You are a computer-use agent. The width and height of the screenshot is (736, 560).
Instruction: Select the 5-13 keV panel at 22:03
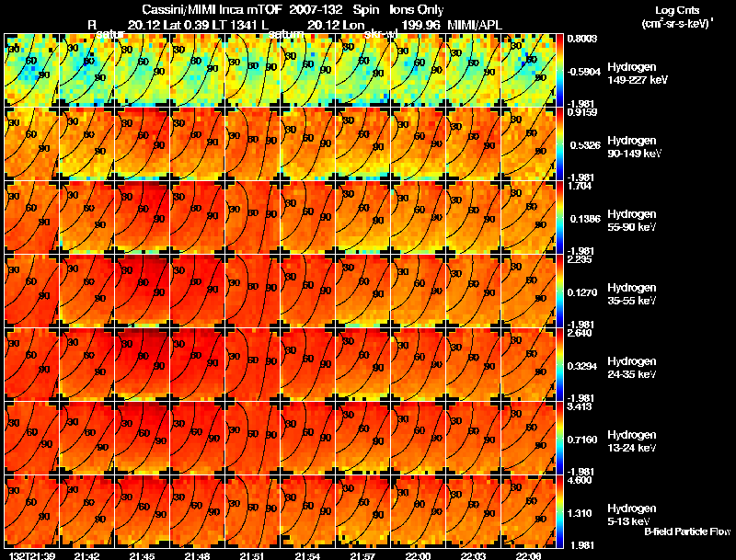473,511
